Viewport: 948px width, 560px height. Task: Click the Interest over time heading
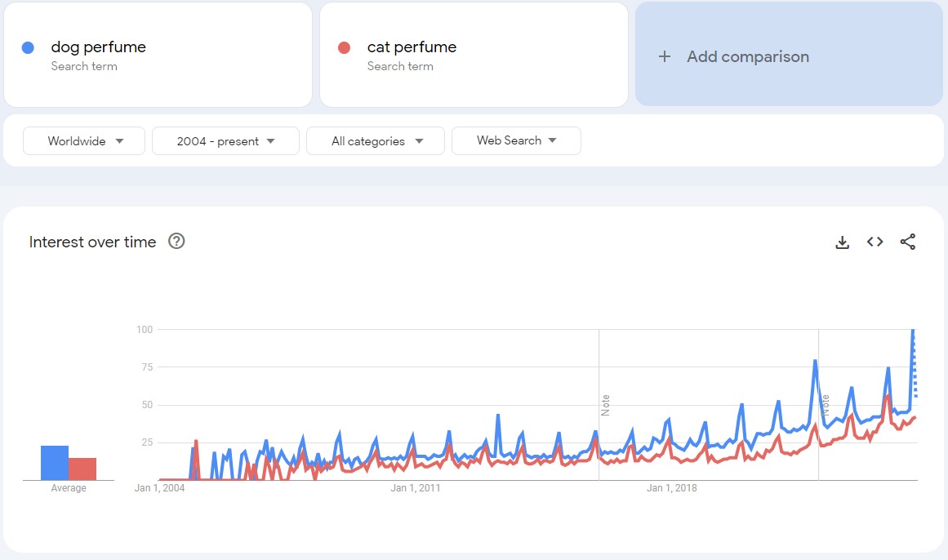92,242
